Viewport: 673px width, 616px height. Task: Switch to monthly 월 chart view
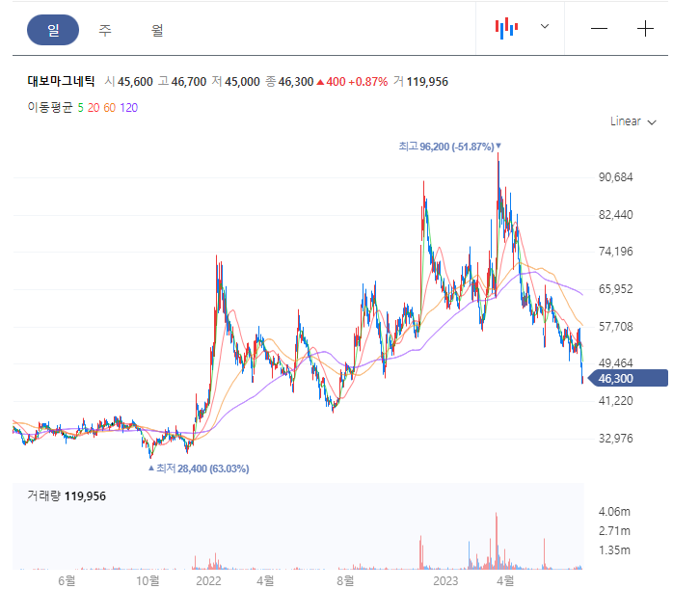(x=157, y=30)
